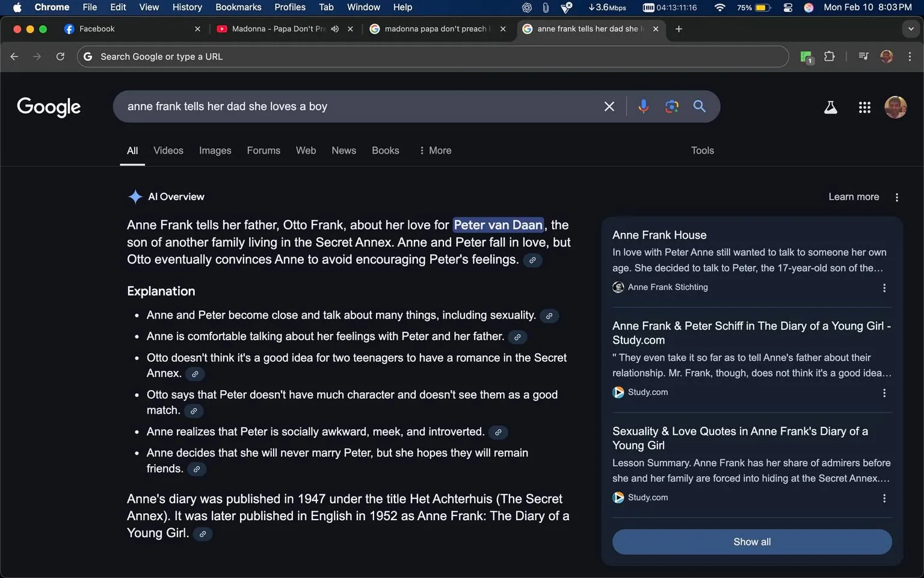Open the Bookmarks menu
Screen dimensions: 924x578
point(238,7)
